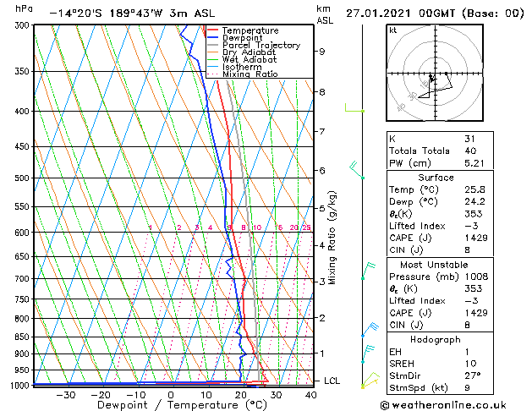This screenshot has width=532, height=411.
Task: Click the CAPE value 1429 under Surface
Action: (x=476, y=238)
